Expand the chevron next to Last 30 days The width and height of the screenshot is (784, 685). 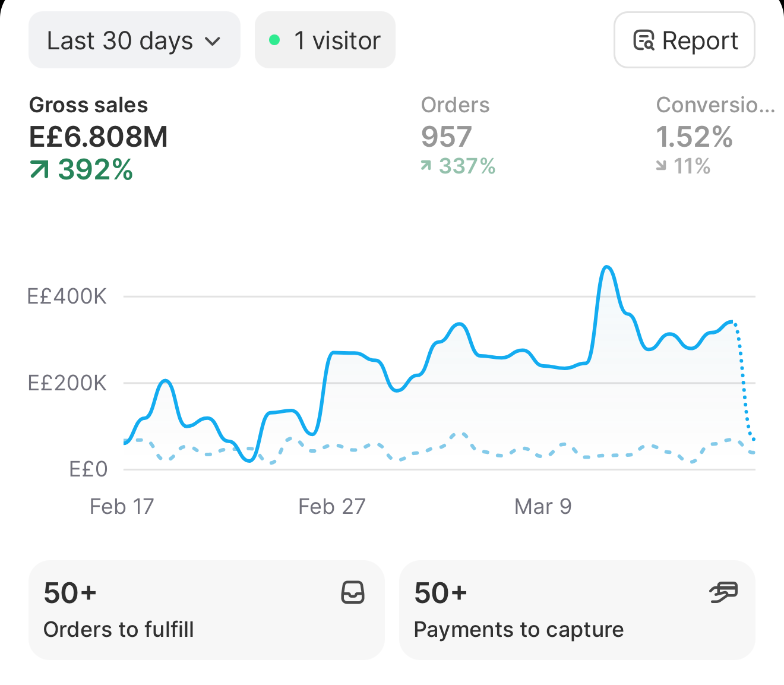point(212,42)
